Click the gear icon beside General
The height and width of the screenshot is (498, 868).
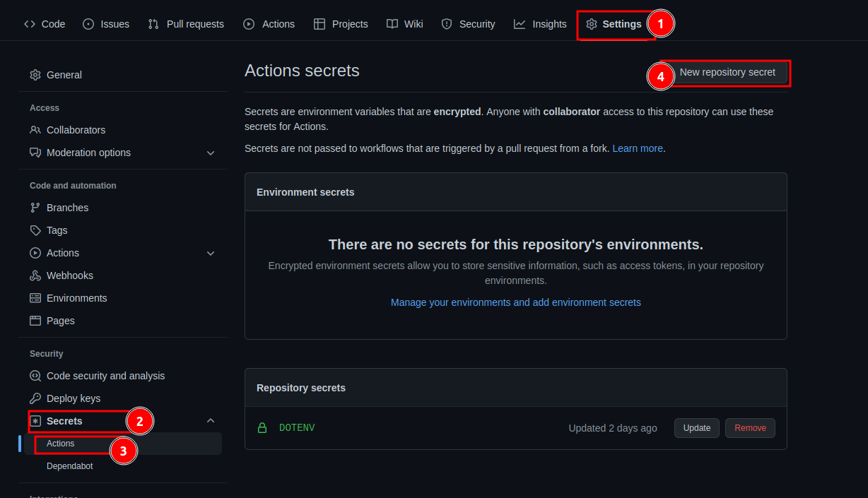click(x=35, y=75)
